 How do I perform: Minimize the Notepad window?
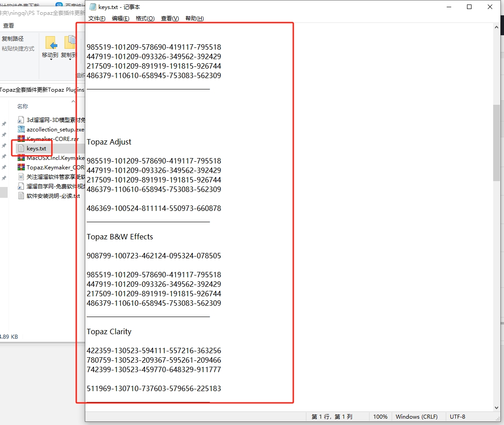tap(449, 7)
